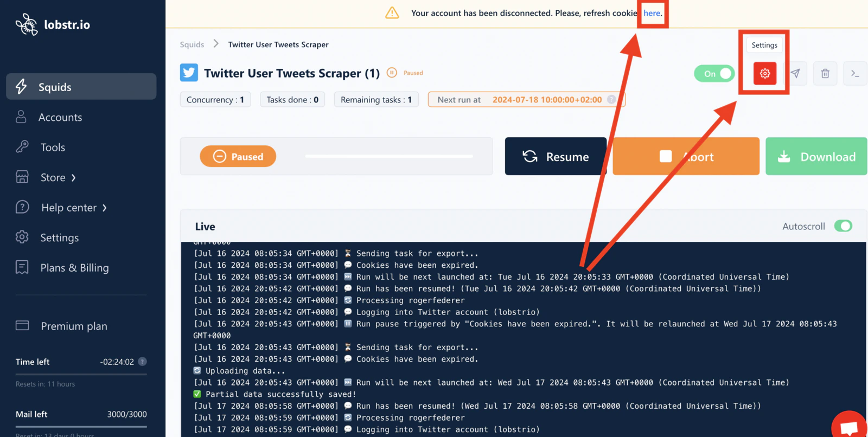
Task: Open the Accounts page
Action: tap(60, 117)
